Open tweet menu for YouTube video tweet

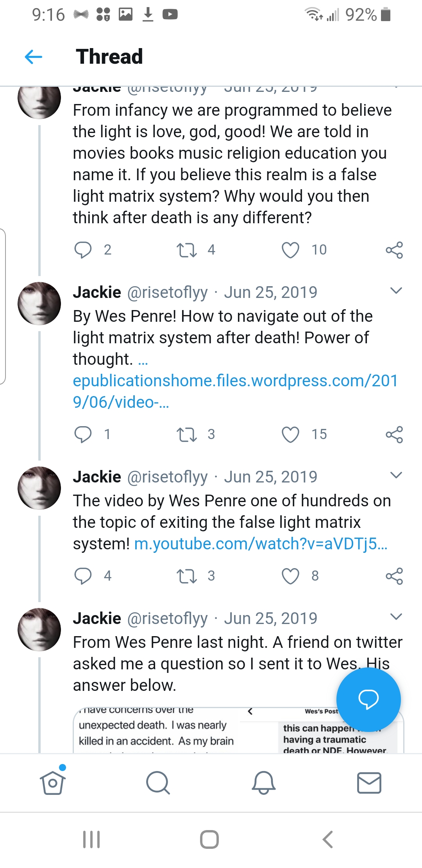tap(396, 475)
